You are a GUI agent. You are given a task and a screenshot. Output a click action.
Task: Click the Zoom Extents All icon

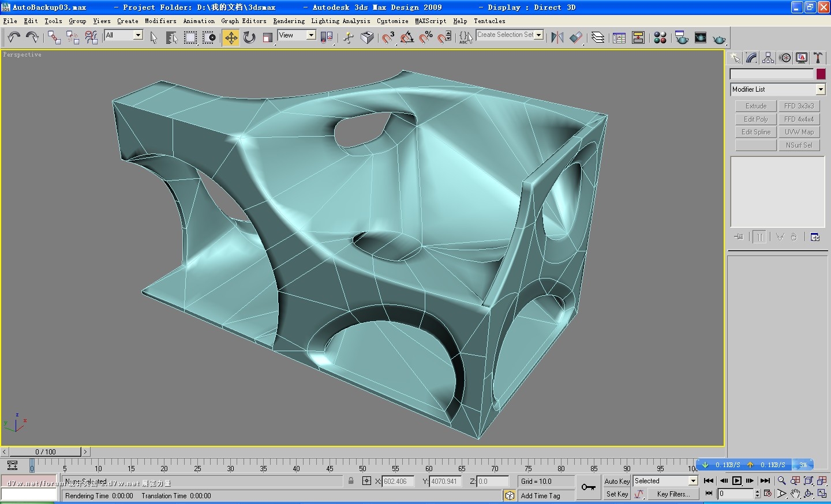[822, 480]
